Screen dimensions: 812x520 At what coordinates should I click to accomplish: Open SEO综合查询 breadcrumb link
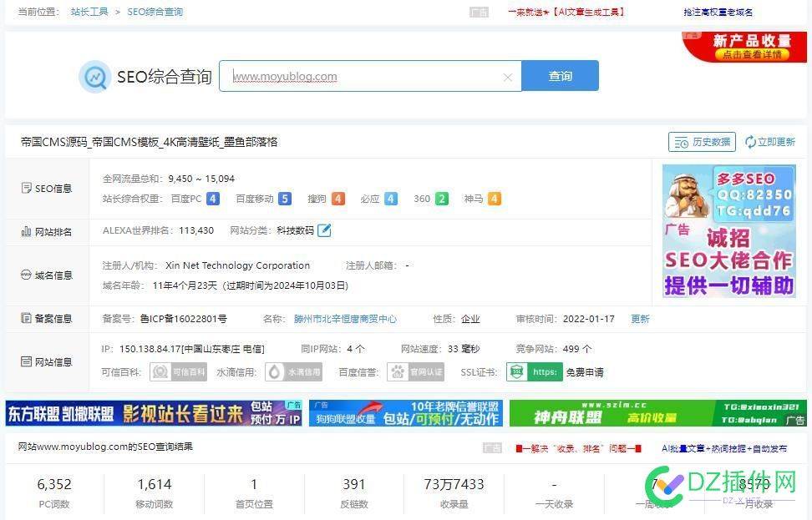(x=155, y=12)
